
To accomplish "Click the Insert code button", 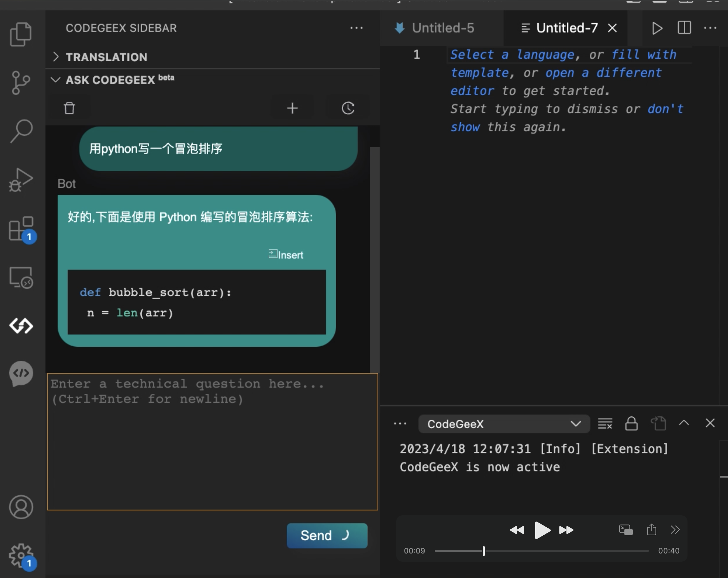I will 285,254.
